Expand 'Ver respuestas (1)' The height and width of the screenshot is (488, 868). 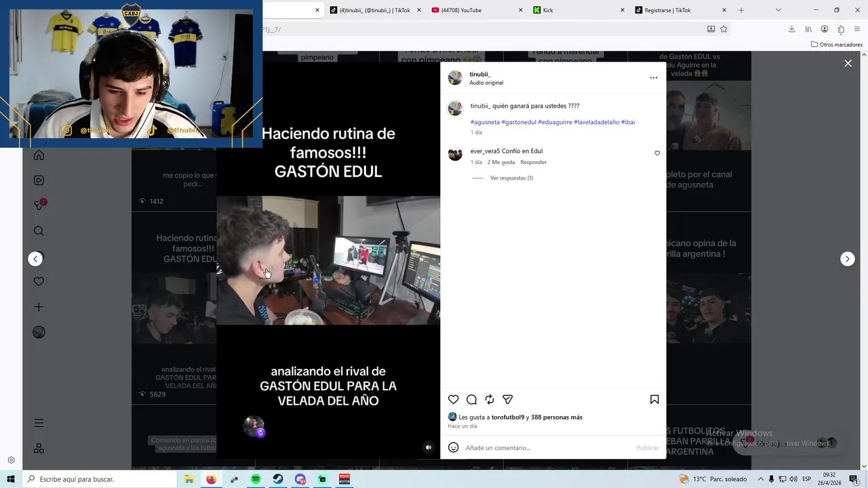coord(511,178)
